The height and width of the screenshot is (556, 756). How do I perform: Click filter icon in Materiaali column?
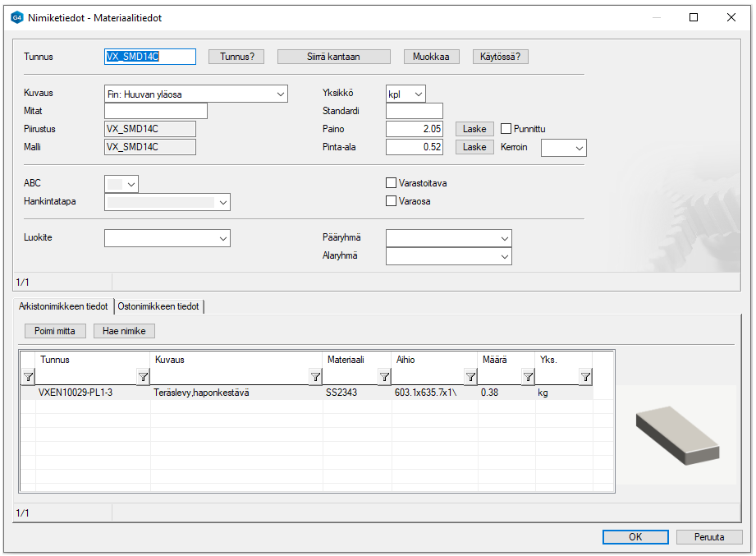(384, 377)
